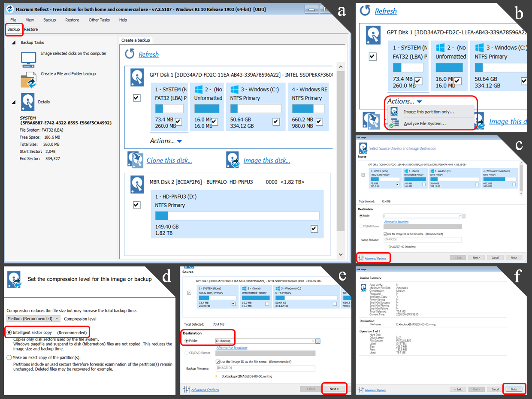
Task: Collapse the Backup Tasks tree section
Action: pyautogui.click(x=14, y=42)
